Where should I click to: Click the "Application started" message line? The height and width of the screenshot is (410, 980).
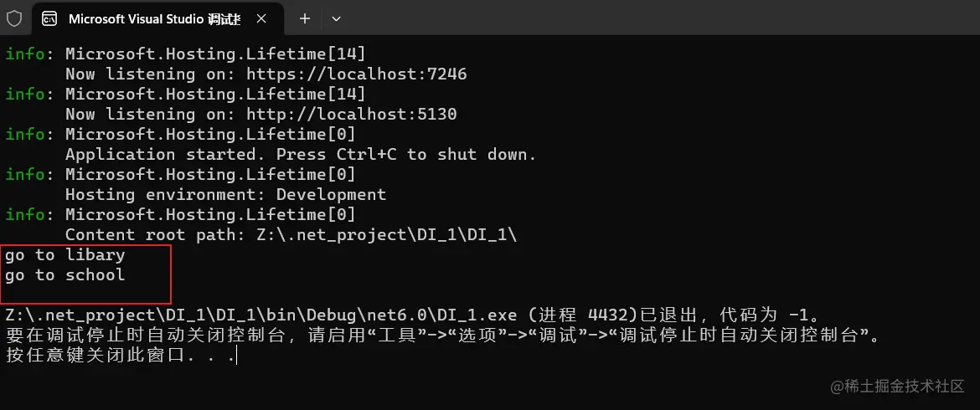coord(301,154)
